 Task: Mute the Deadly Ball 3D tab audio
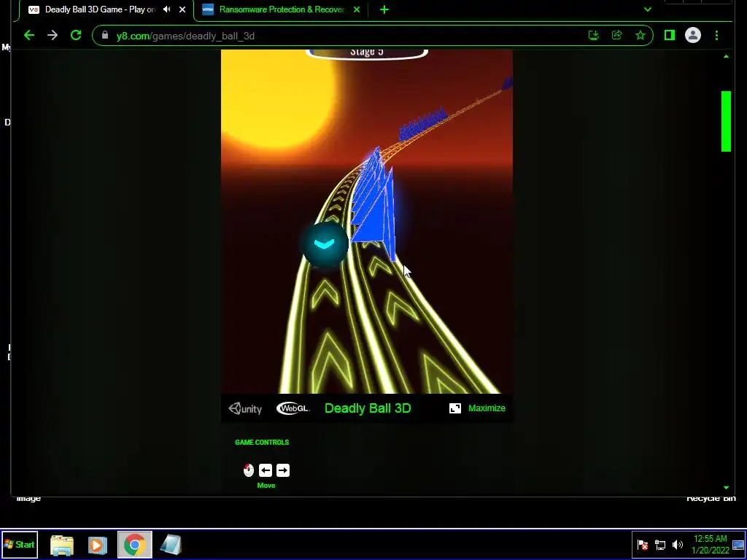[x=167, y=9]
